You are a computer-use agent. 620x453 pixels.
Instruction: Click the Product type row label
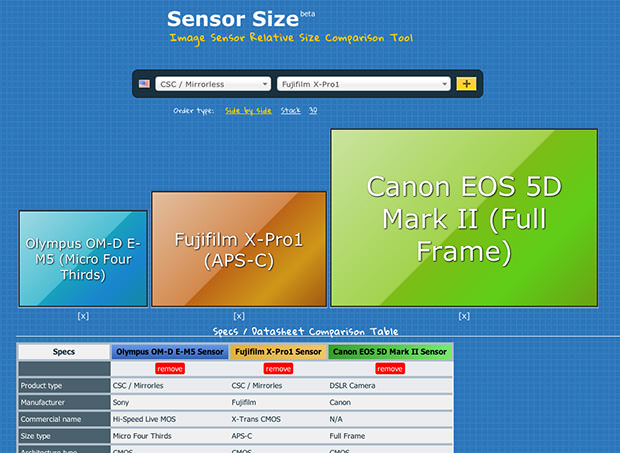point(64,386)
